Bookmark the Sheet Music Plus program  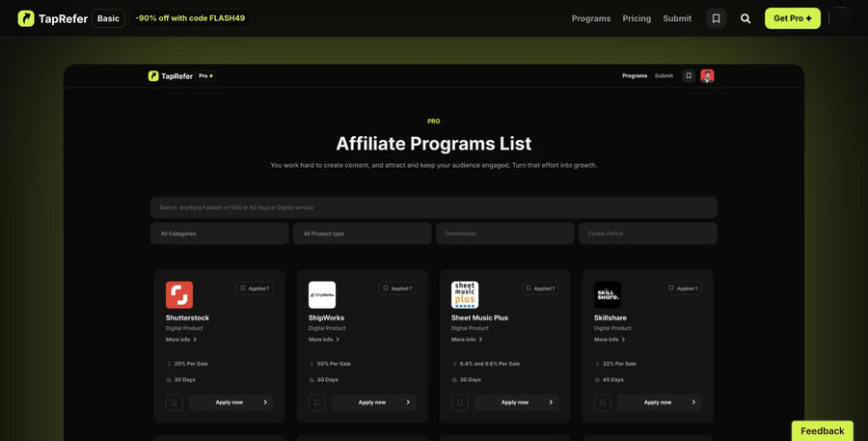(x=459, y=402)
